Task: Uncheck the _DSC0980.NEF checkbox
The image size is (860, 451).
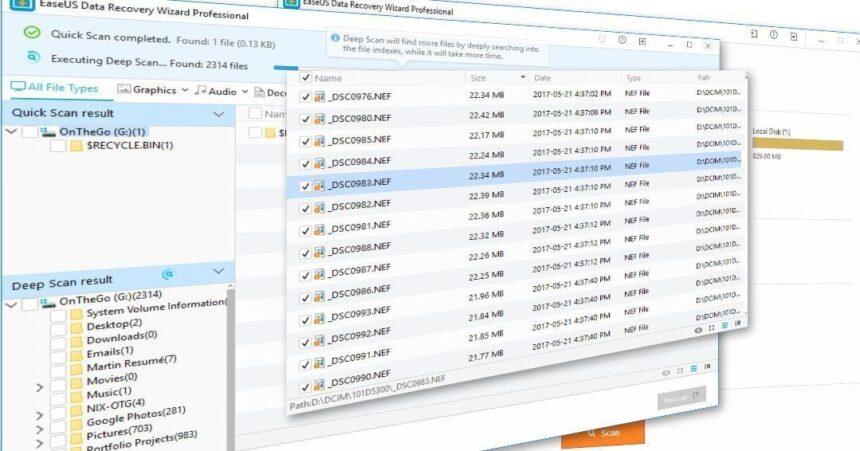Action: coord(305,119)
